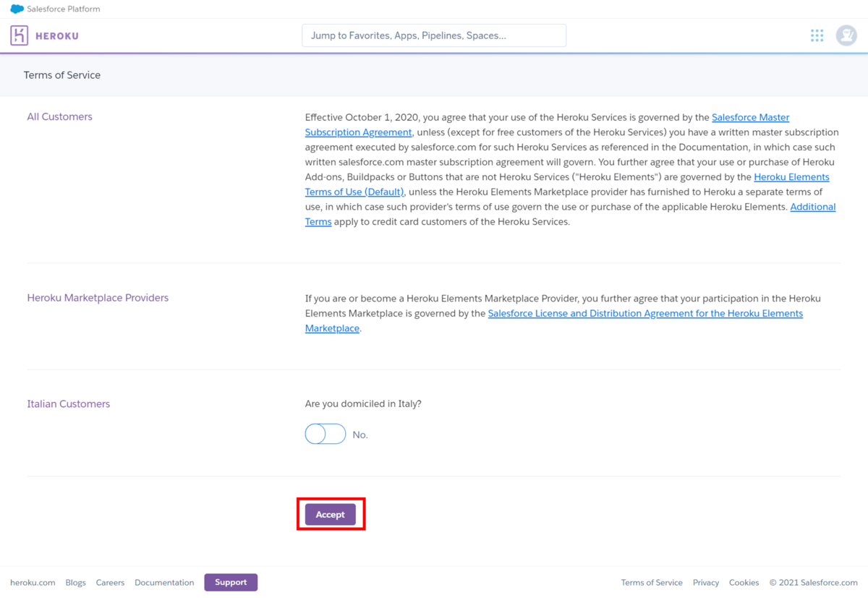Click the Italian Customers heading

pos(69,403)
